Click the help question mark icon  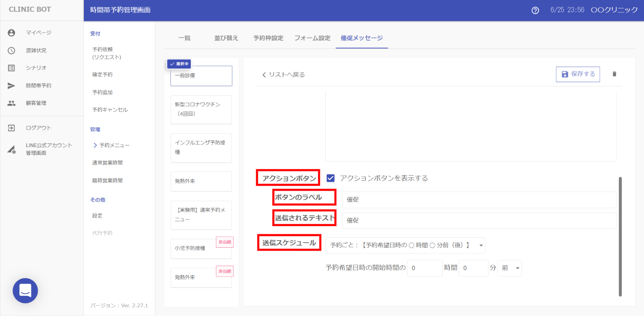coord(535,10)
